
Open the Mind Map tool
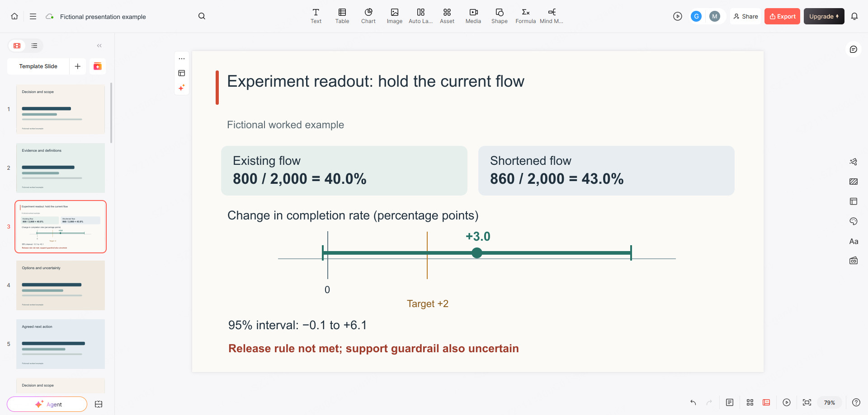click(x=552, y=16)
